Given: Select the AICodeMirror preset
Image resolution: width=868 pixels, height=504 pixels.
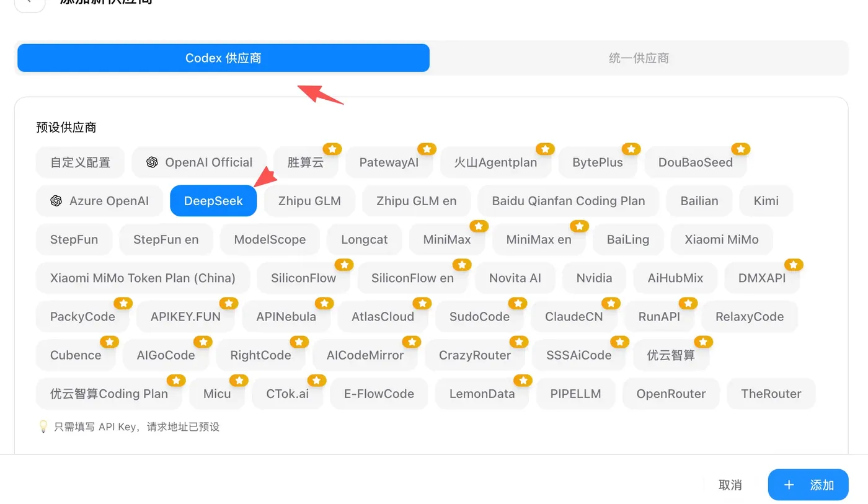Looking at the screenshot, I should (x=365, y=355).
